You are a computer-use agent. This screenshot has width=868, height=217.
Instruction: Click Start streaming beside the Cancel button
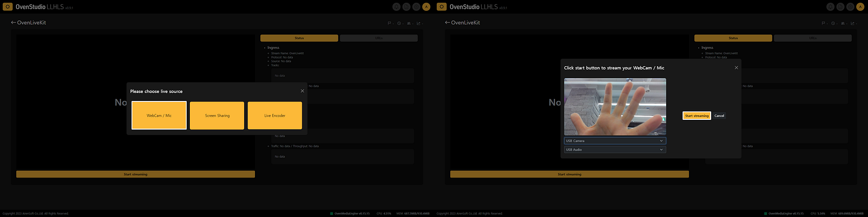click(x=697, y=116)
